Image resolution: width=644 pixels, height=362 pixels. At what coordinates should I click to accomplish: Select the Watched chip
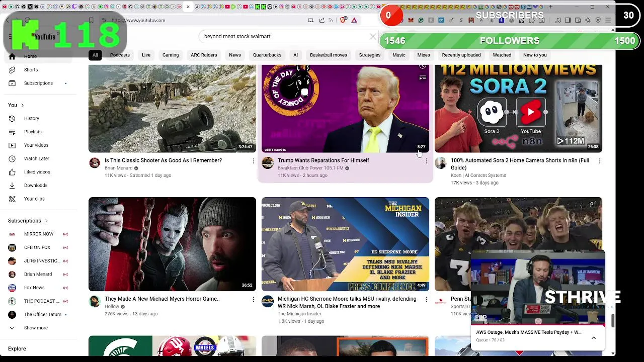pos(502,55)
